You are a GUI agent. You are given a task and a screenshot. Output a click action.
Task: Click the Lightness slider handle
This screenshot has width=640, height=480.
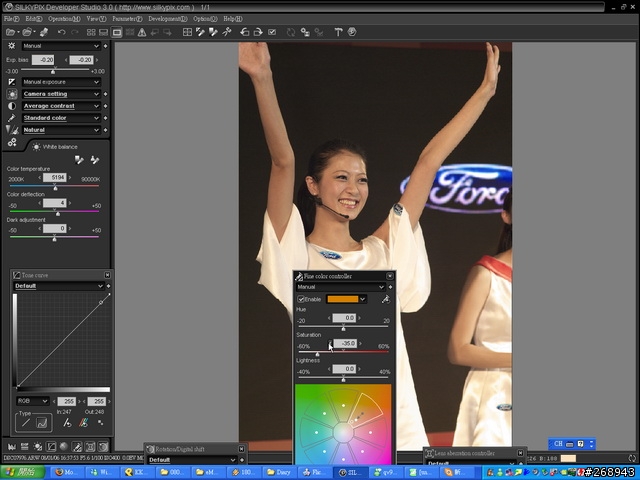343,379
